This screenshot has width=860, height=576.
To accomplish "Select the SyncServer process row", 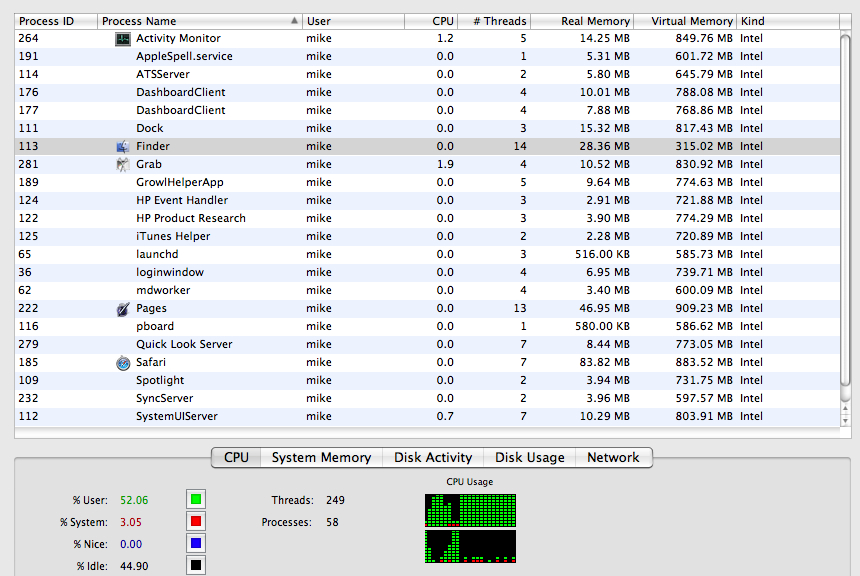I will point(427,398).
